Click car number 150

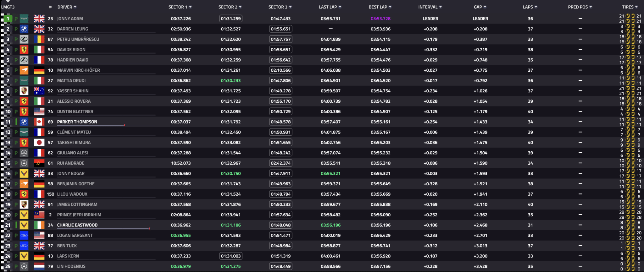coord(50,194)
